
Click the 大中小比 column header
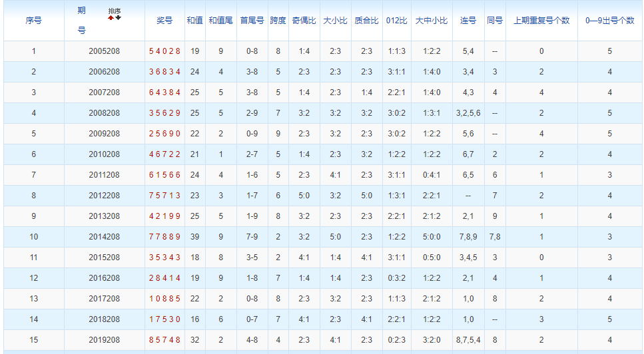click(x=432, y=21)
